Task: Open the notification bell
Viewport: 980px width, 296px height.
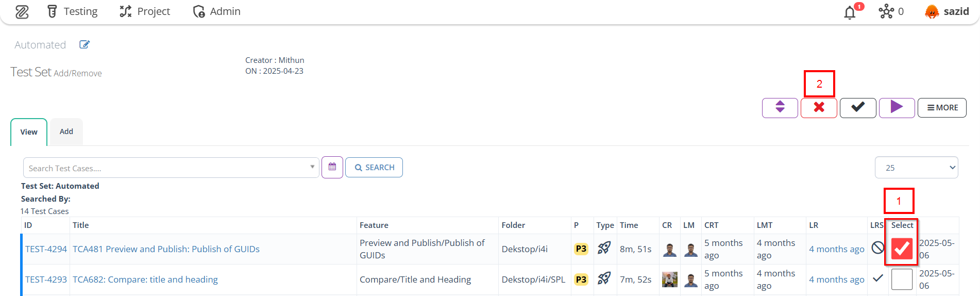Action: (x=850, y=12)
